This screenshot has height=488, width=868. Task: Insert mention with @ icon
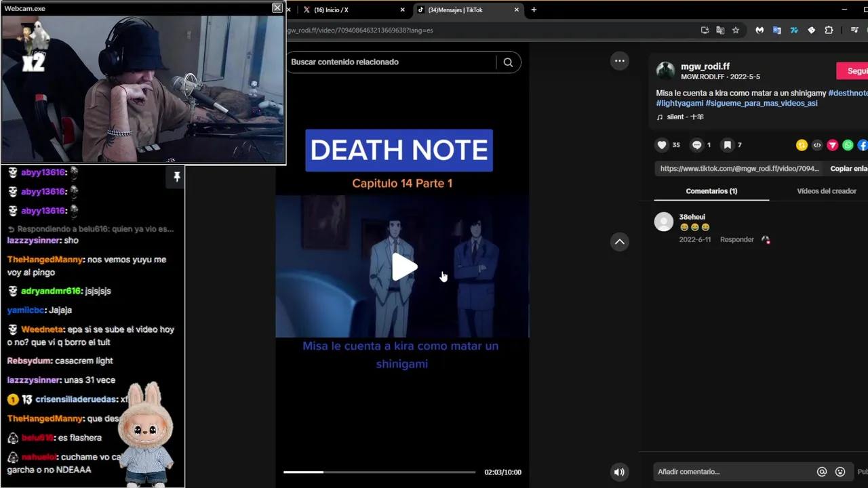coord(822,472)
